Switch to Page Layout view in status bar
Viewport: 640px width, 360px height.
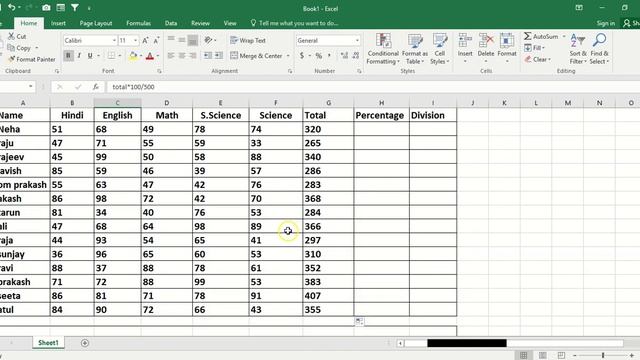click(542, 355)
